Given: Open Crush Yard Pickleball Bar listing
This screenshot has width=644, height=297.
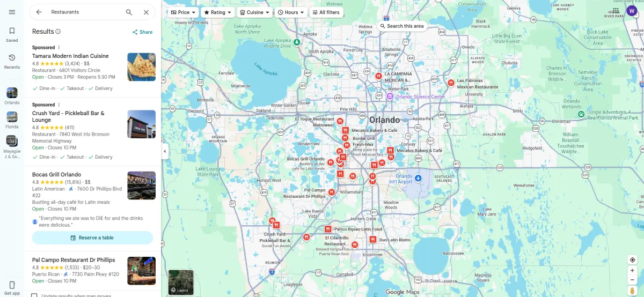Looking at the screenshot, I should (x=68, y=116).
